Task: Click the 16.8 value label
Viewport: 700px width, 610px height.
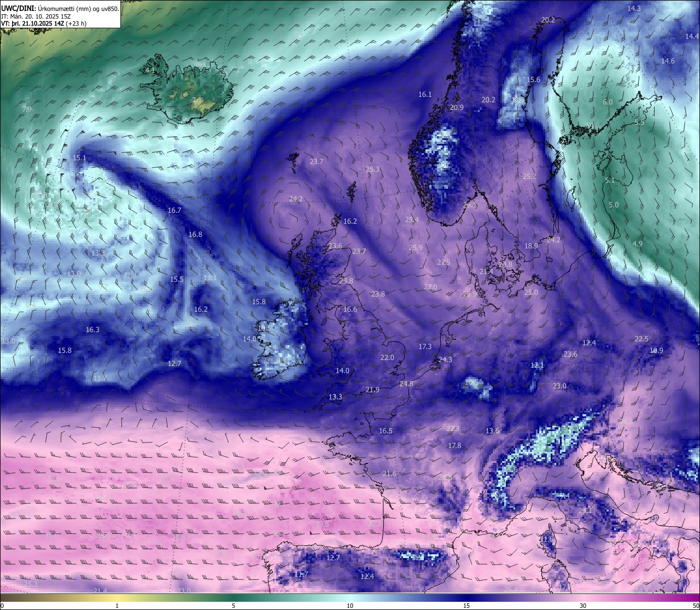Action: pos(195,234)
